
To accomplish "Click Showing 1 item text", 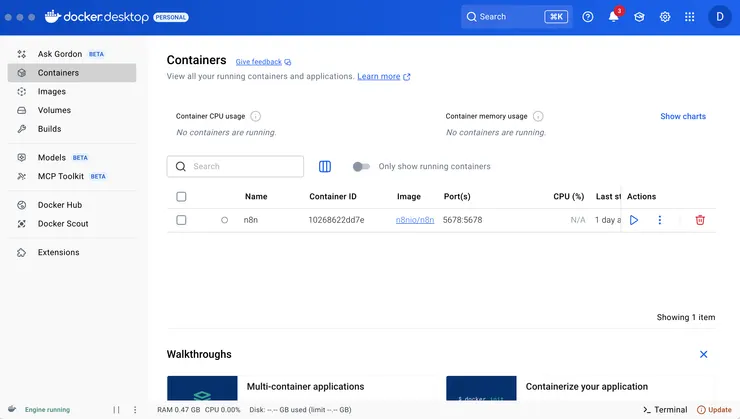I will pyautogui.click(x=686, y=317).
